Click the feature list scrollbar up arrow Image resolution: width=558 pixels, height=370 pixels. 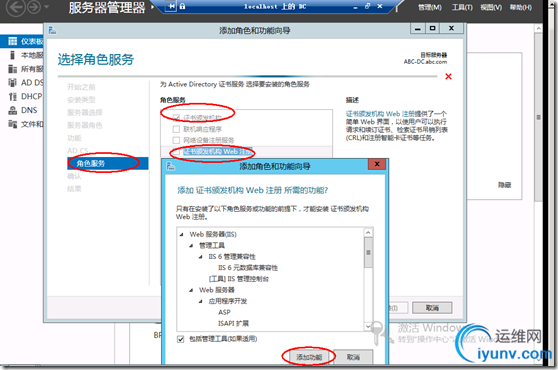click(368, 233)
